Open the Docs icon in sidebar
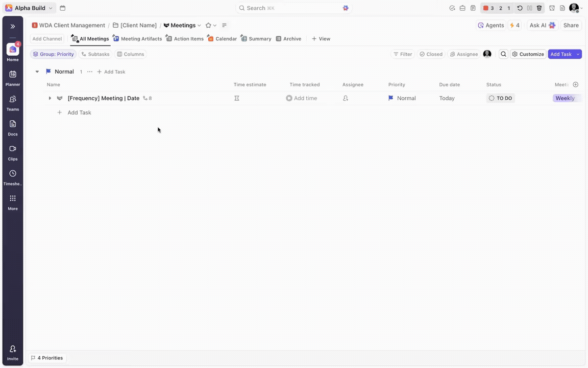 point(13,124)
